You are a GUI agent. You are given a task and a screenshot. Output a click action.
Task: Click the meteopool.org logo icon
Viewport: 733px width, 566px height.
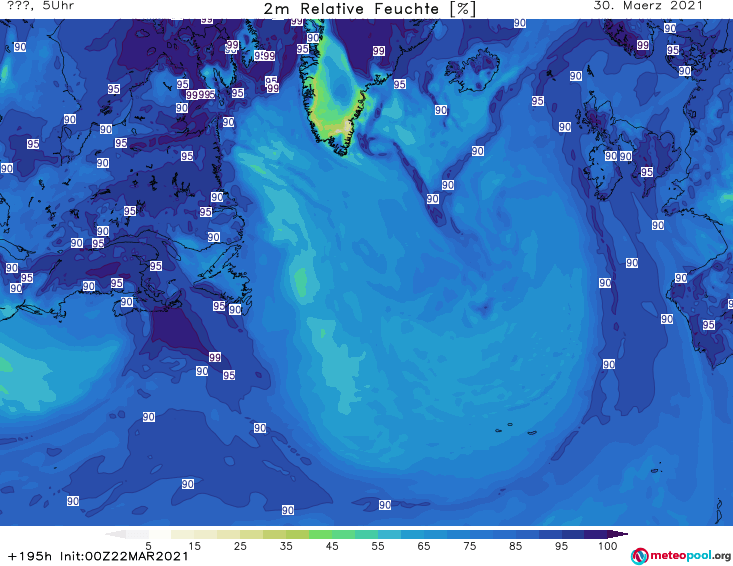tap(639, 556)
